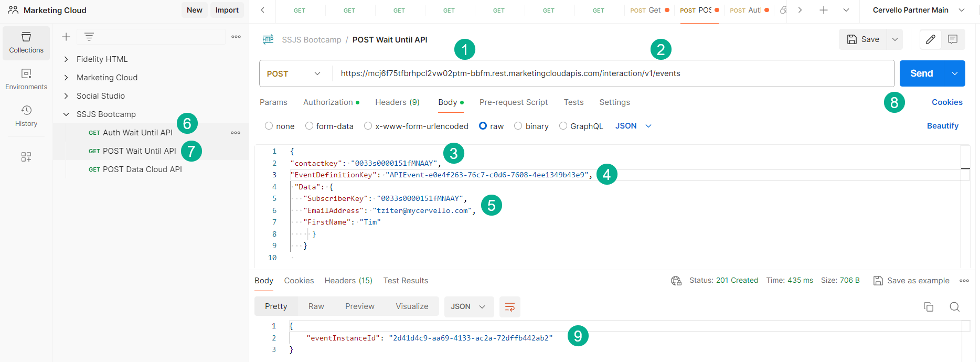Expand the Marketing Cloud collection
The width and height of the screenshot is (980, 362).
coord(66,78)
